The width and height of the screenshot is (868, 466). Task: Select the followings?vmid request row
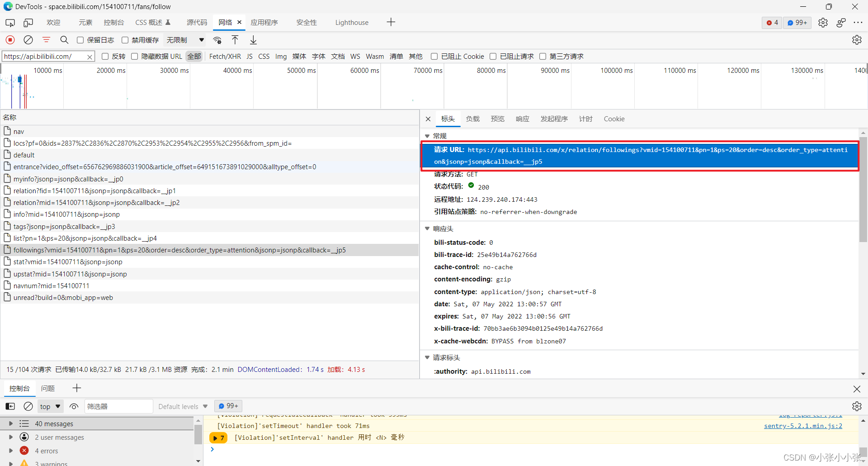click(x=210, y=250)
